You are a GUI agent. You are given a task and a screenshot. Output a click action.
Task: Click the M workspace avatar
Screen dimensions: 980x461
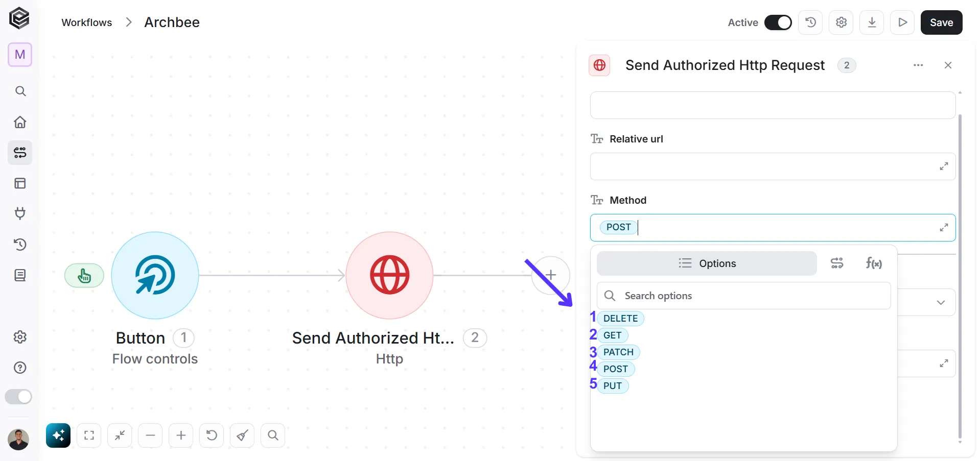20,55
